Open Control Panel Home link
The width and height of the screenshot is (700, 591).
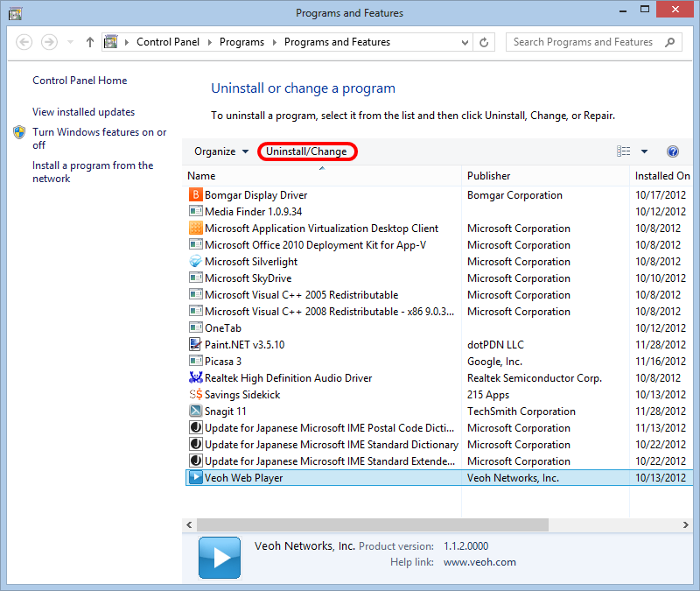80,81
